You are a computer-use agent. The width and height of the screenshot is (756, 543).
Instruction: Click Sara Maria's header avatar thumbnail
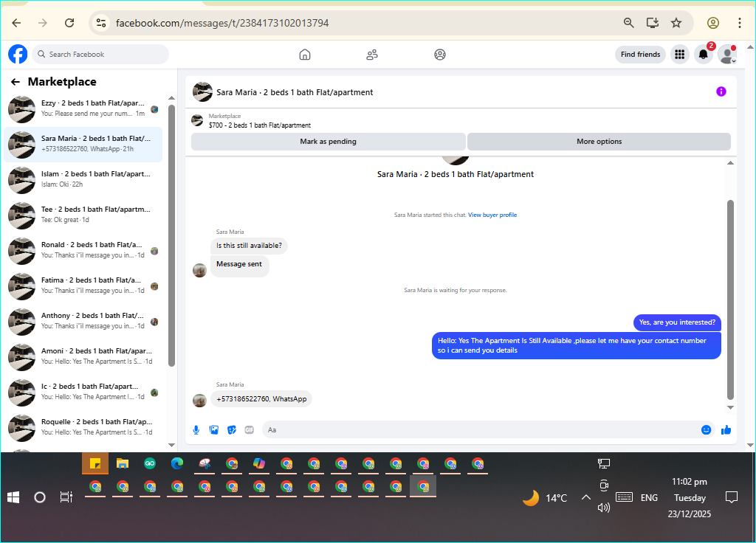coord(202,92)
